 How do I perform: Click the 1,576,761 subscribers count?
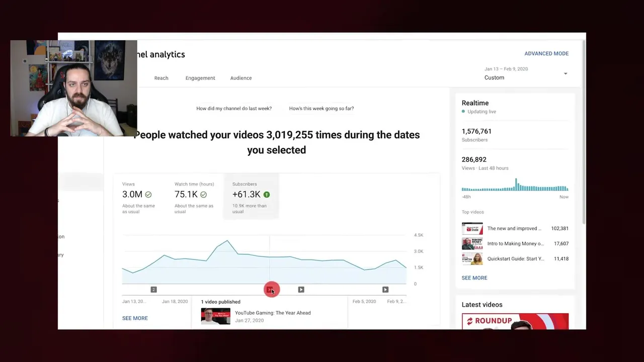(x=476, y=131)
